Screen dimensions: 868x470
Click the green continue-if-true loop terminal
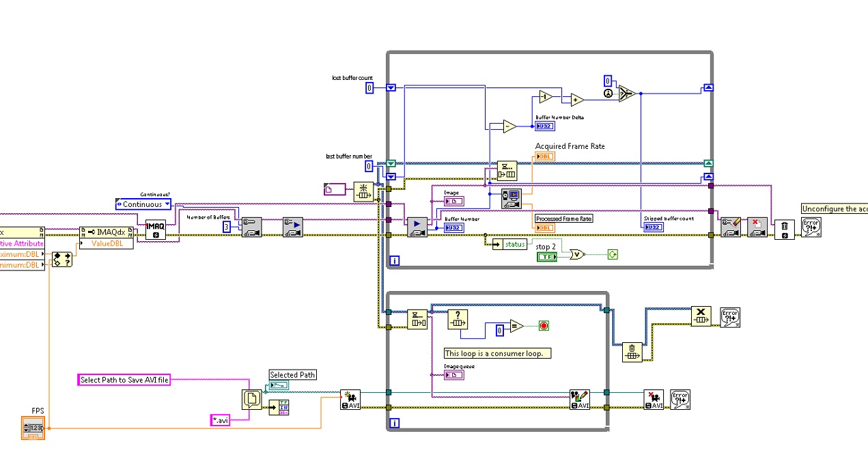coord(613,255)
